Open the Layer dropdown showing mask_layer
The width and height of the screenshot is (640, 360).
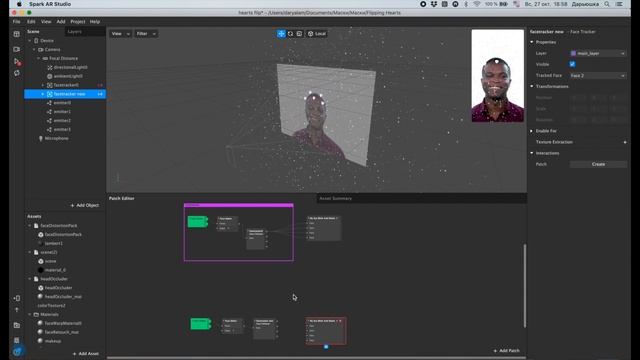coord(598,53)
